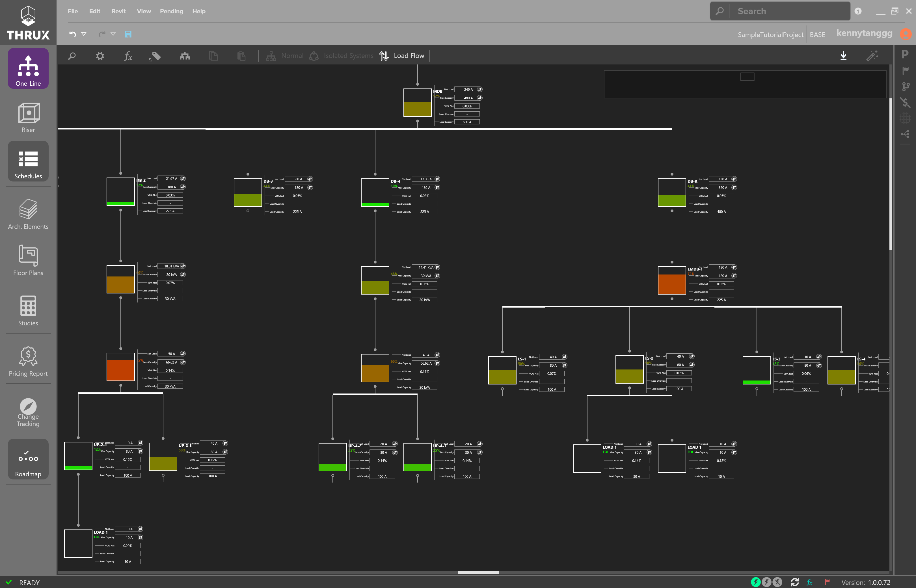Click the user avatar icon

click(x=906, y=34)
